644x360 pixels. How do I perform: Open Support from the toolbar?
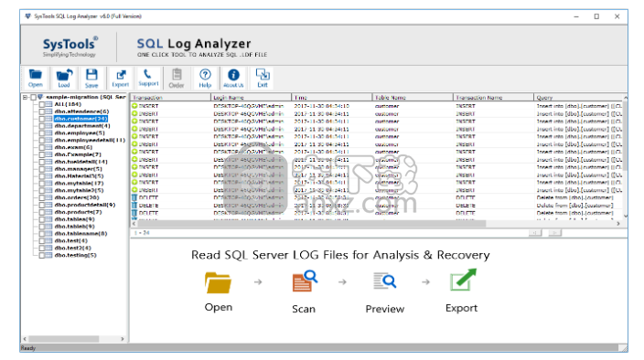(x=148, y=78)
